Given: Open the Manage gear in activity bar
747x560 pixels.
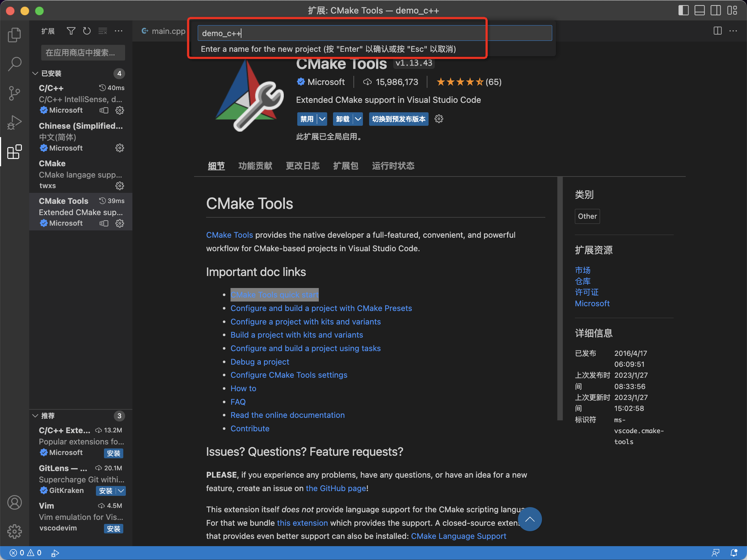Looking at the screenshot, I should [x=15, y=532].
